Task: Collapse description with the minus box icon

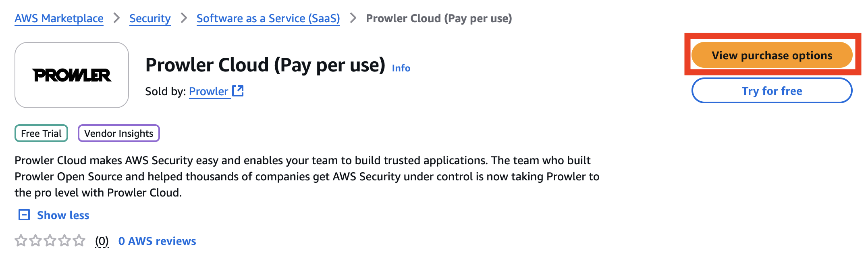Action: (24, 215)
